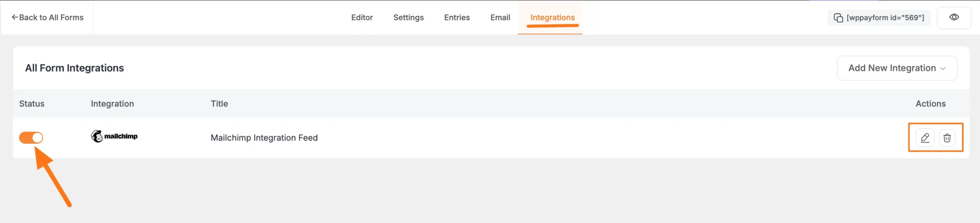980x223 pixels.
Task: Open the Add New Integration dropdown
Action: click(x=897, y=68)
